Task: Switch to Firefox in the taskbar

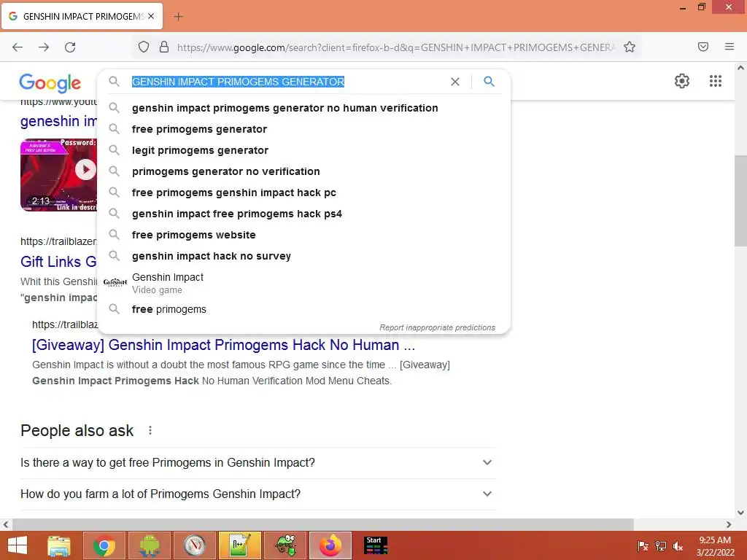Action: click(x=330, y=545)
